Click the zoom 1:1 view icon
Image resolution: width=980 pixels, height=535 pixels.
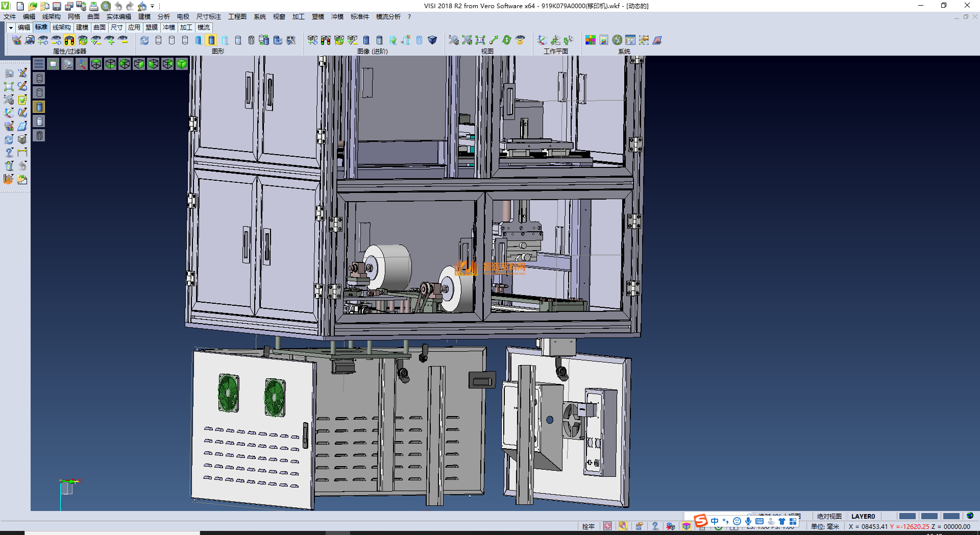pyautogui.click(x=480, y=40)
